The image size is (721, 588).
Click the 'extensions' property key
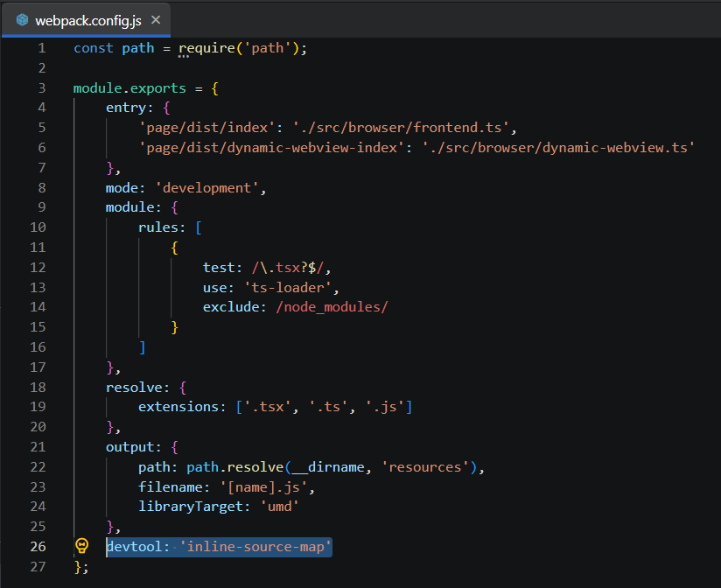coord(178,407)
